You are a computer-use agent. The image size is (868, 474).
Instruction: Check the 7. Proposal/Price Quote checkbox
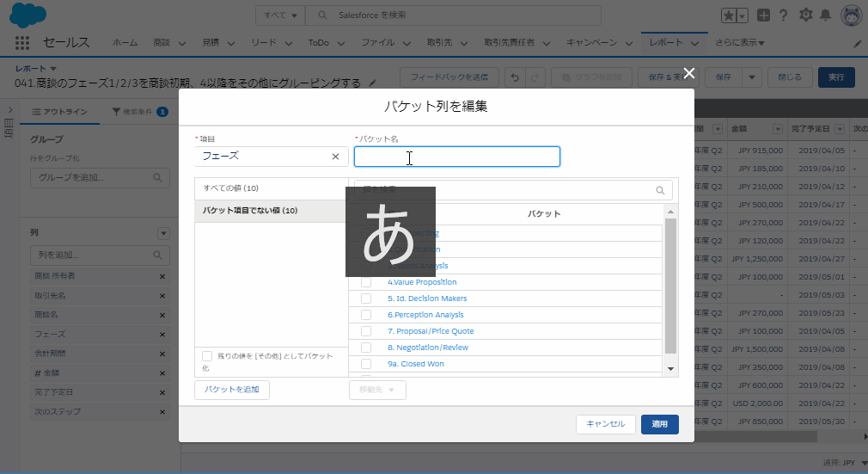[366, 331]
